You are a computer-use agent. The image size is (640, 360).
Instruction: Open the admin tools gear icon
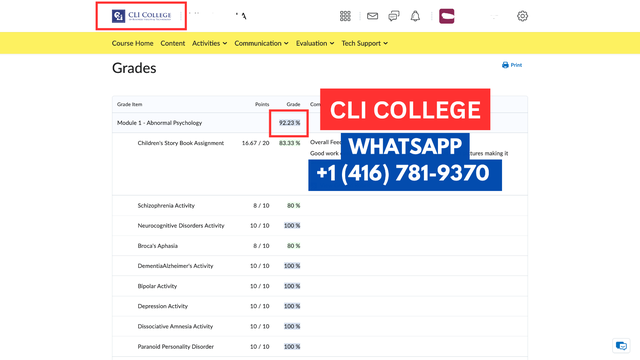(x=522, y=16)
